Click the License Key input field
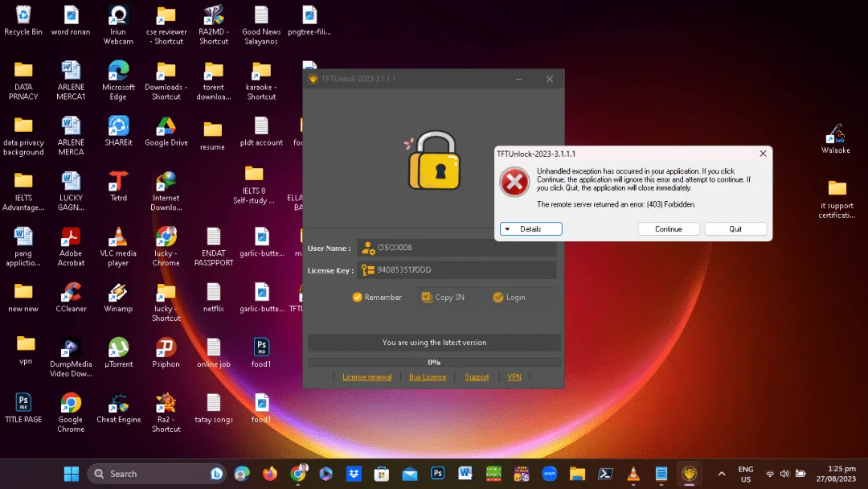 (457, 269)
